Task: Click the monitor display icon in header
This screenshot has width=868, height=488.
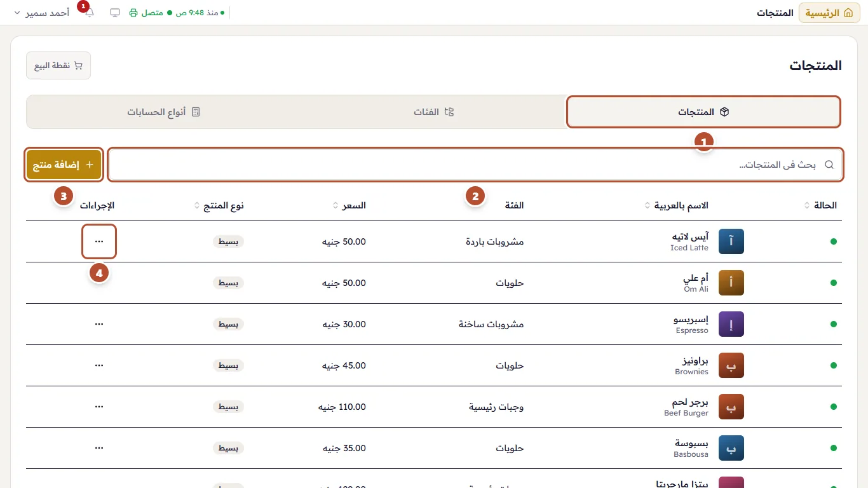Action: [x=115, y=13]
